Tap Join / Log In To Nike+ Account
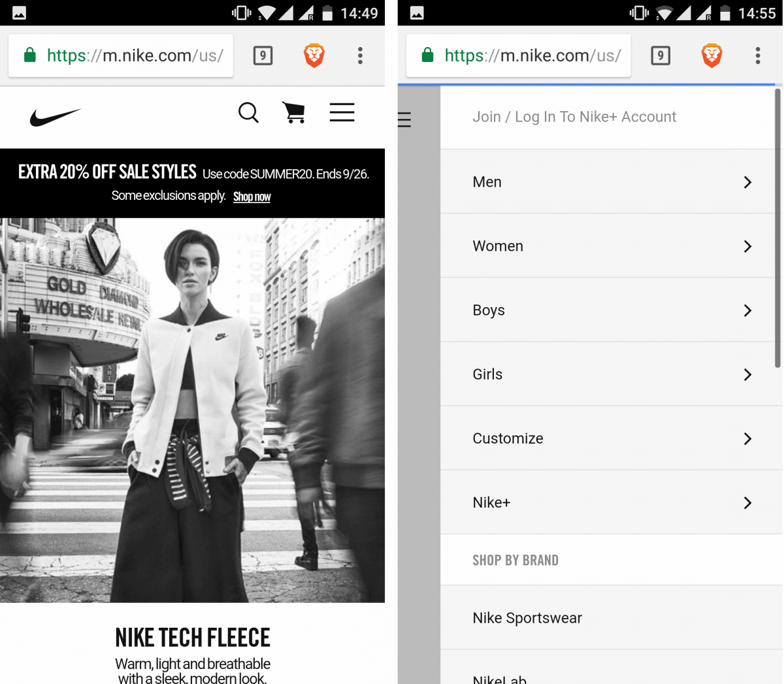Screen dimensions: 784x684 574,117
